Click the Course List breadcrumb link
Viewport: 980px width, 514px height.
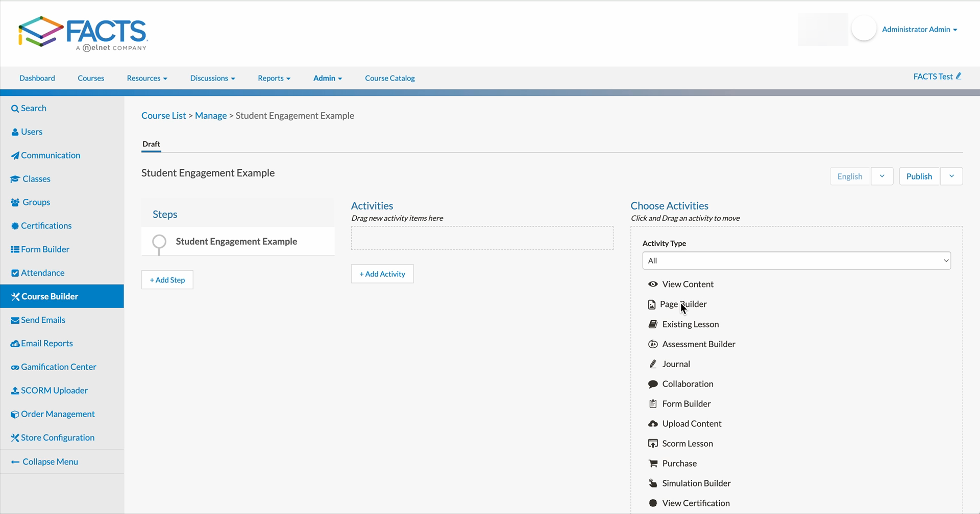pyautogui.click(x=163, y=115)
